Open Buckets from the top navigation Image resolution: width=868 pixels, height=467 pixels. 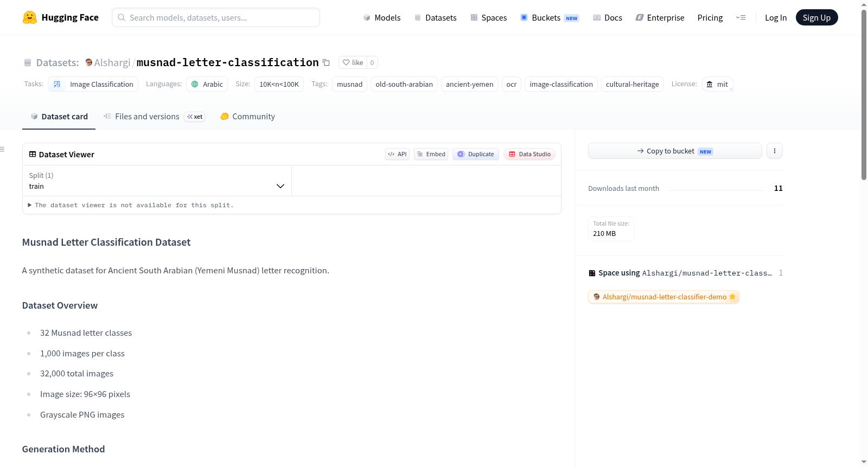pyautogui.click(x=550, y=17)
